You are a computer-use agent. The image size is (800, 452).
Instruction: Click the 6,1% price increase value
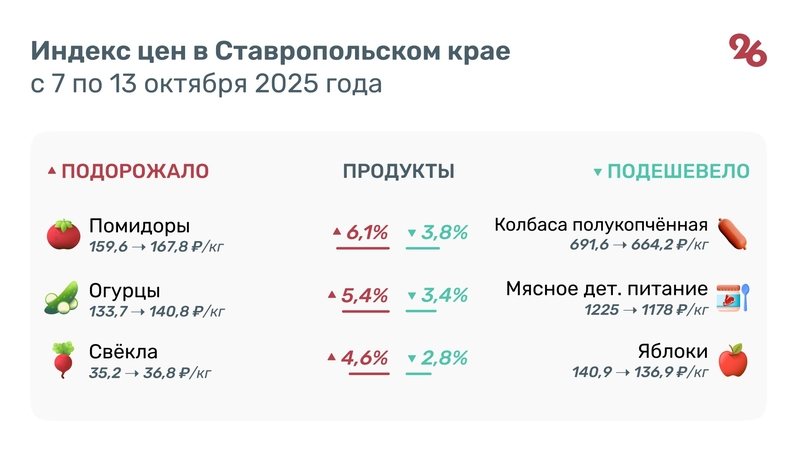(367, 233)
